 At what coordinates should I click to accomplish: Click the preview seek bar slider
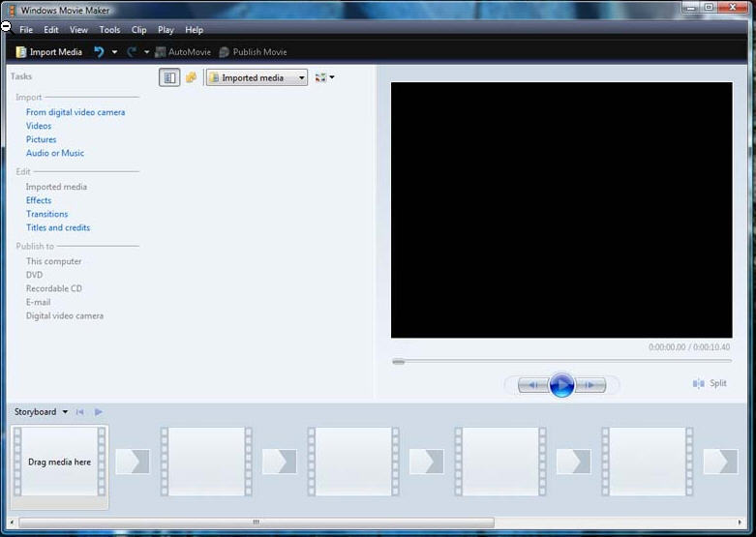[x=399, y=362]
